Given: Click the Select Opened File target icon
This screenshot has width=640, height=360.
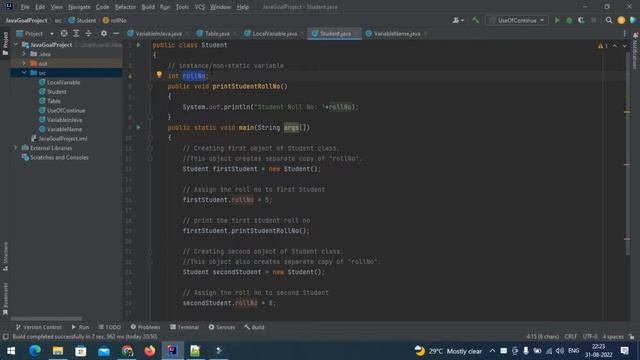Looking at the screenshot, I should click(64, 33).
